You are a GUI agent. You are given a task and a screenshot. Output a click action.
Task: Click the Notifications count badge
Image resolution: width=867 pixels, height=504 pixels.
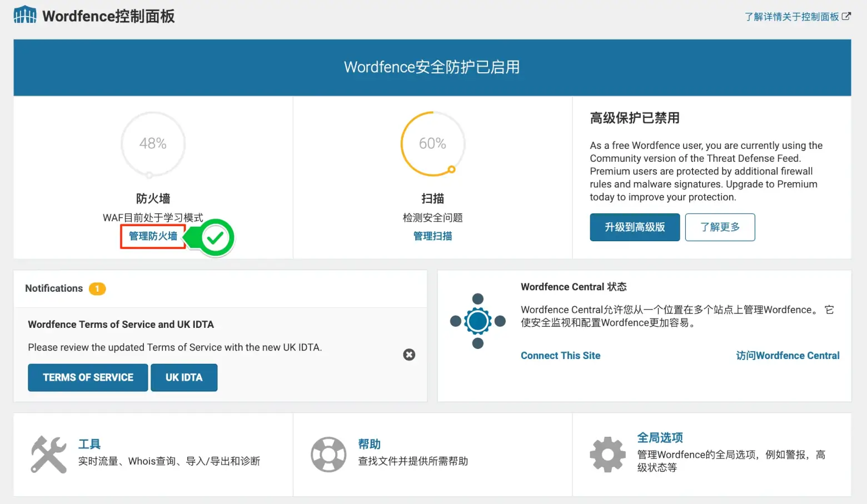97,288
